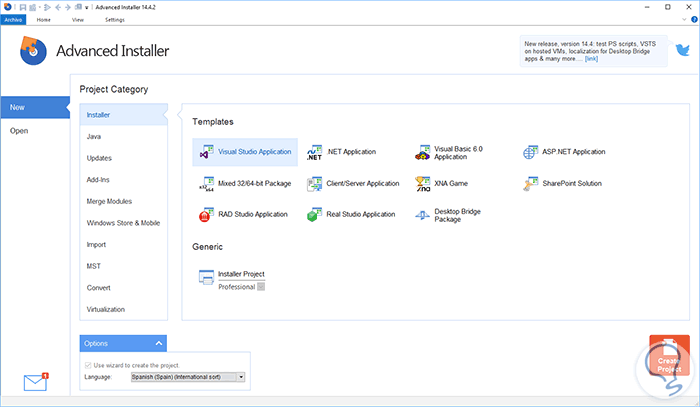This screenshot has width=700, height=407.
Task: Click the Save icon in quick access toolbar
Action: pos(23,7)
